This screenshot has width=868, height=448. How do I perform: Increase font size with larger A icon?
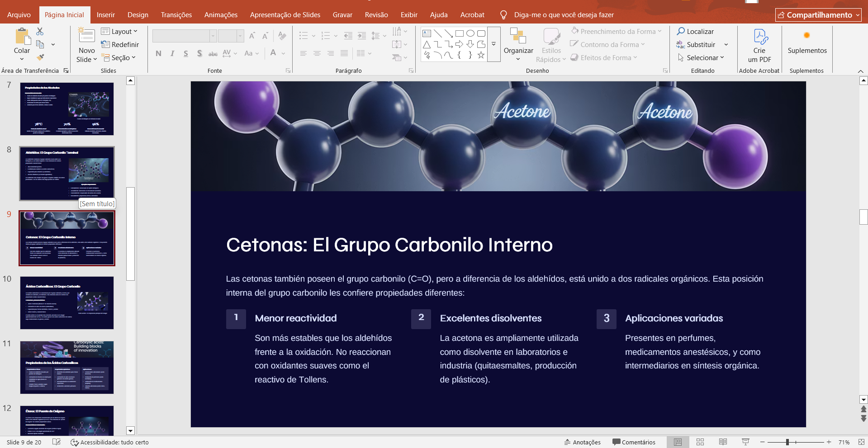tap(252, 36)
